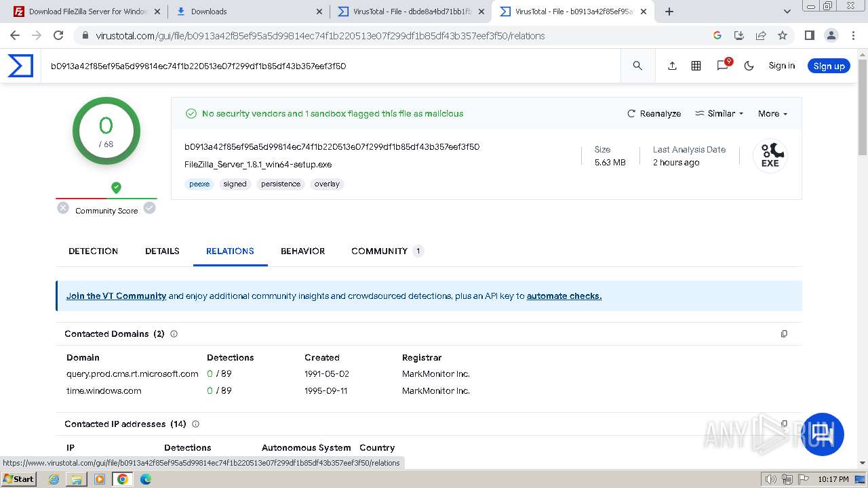Open the notifications comment icon
The width and height of the screenshot is (868, 488).
(723, 65)
